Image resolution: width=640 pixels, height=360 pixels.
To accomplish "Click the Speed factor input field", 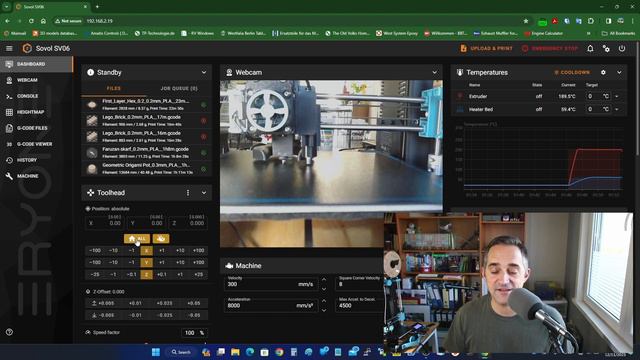I will pos(194,333).
